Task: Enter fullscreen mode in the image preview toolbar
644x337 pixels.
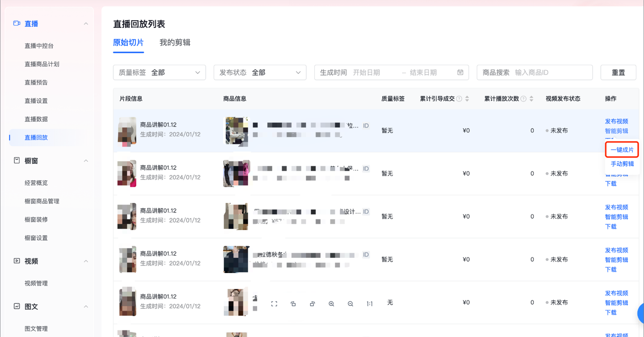Action: 274,303
